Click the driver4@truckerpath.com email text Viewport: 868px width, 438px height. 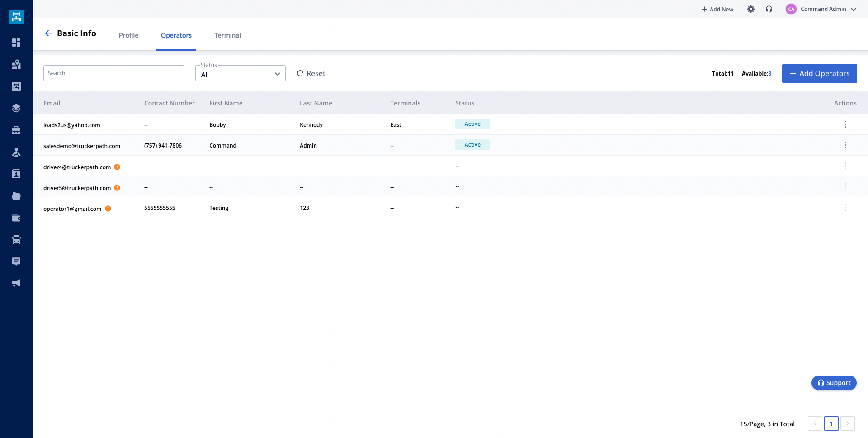[x=77, y=167]
